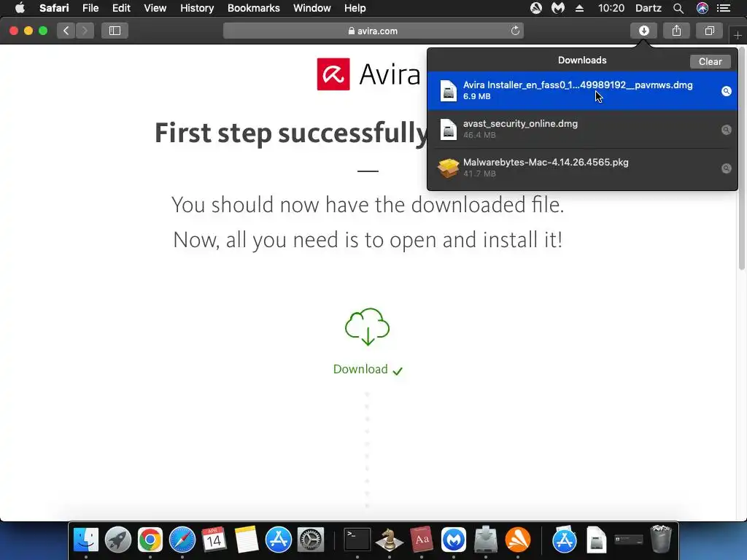Click the 10:20 clock in the menu bar
Image resolution: width=747 pixels, height=560 pixels.
tap(611, 8)
